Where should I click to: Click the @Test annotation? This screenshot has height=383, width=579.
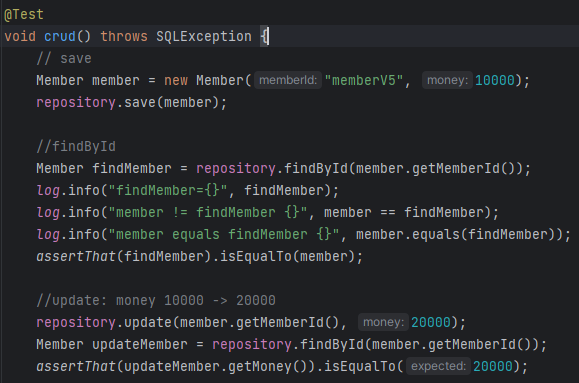(24, 15)
